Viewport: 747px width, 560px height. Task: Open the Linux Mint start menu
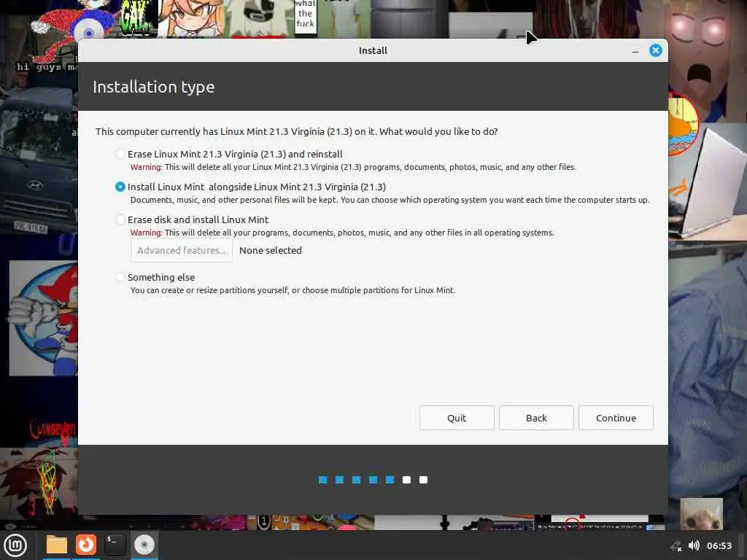[x=15, y=545]
